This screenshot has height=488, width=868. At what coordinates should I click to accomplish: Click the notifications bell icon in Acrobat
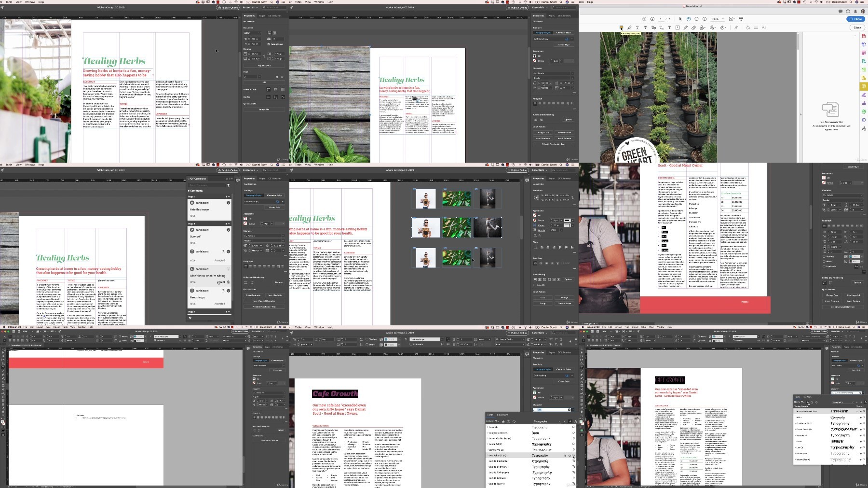(x=856, y=11)
